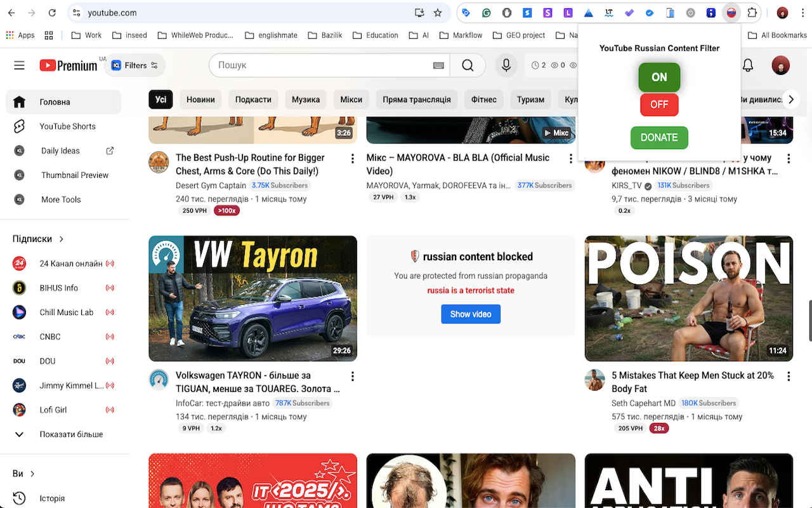Open the on-screen keyboard icon in search

(x=438, y=65)
